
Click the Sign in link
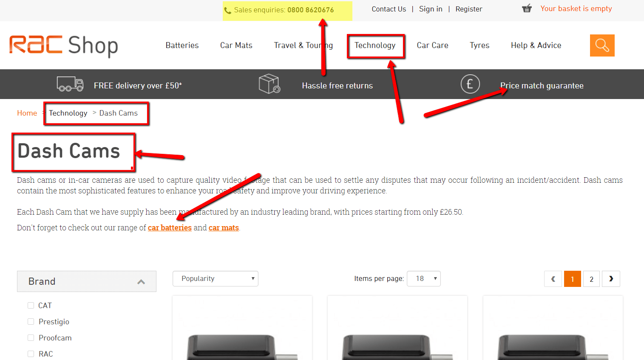click(431, 9)
